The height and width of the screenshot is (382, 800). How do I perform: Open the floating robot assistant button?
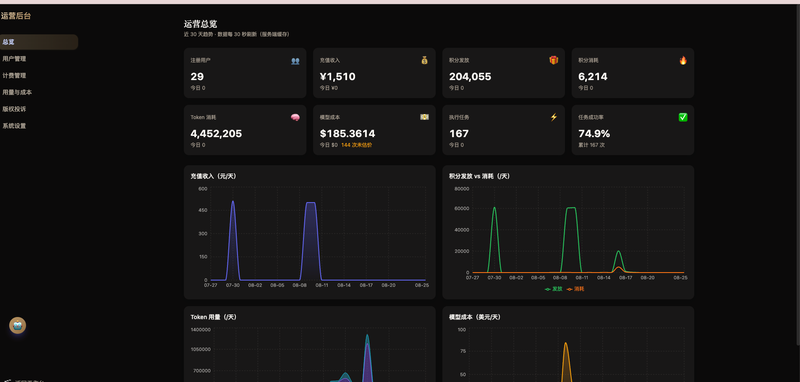pos(18,325)
